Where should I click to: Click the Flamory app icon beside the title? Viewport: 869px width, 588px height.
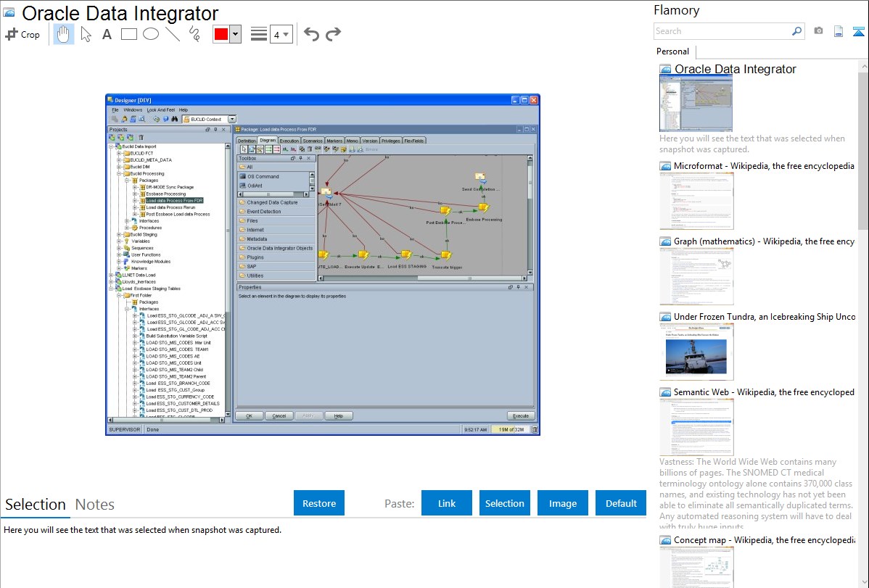coord(9,13)
